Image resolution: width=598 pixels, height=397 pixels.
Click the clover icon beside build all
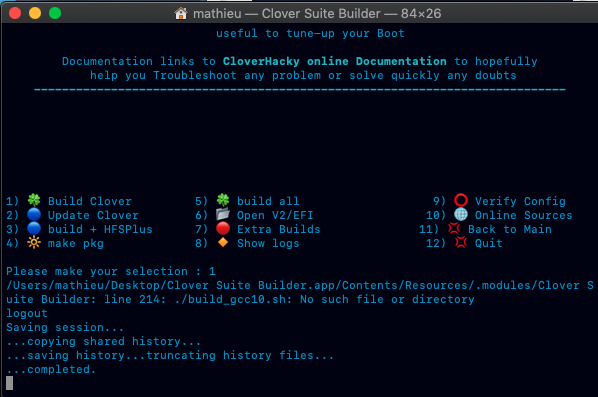(x=223, y=200)
